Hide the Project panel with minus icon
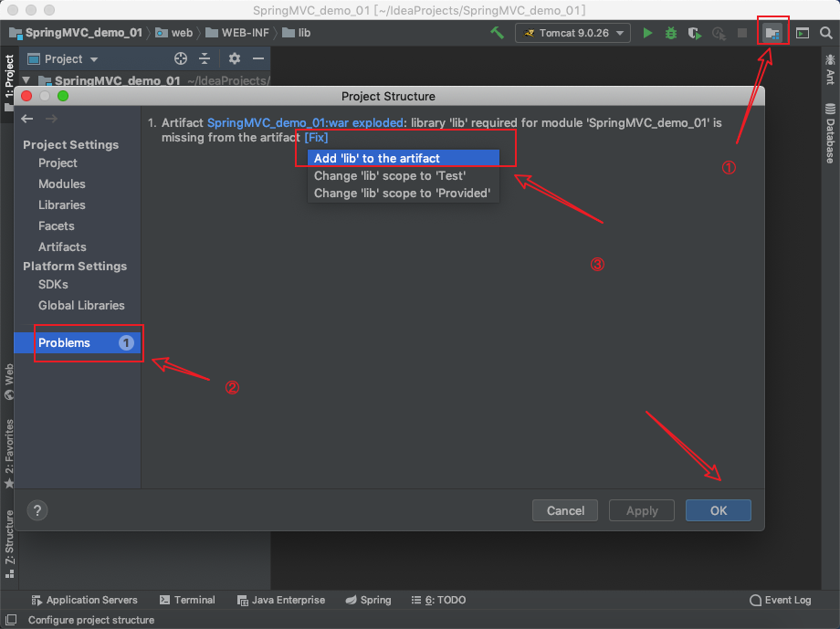Screen dimensions: 840x629 click(x=258, y=58)
